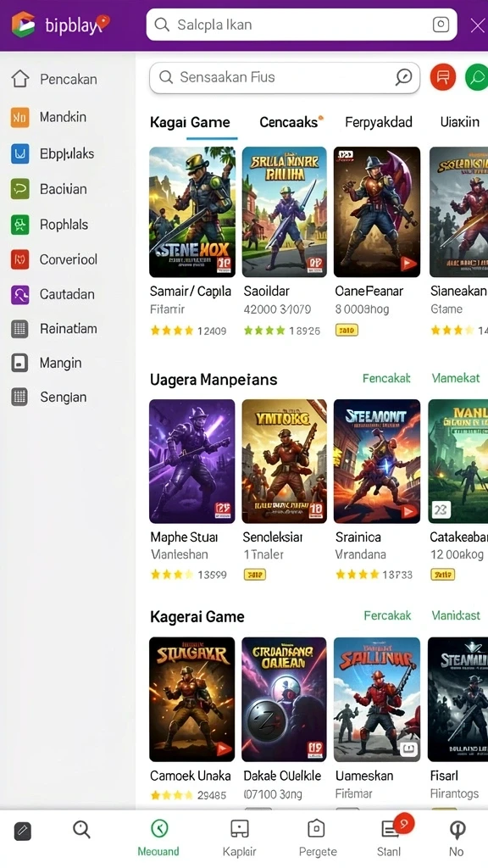Open the Srainica game cover
The image size is (488, 868).
click(x=377, y=461)
